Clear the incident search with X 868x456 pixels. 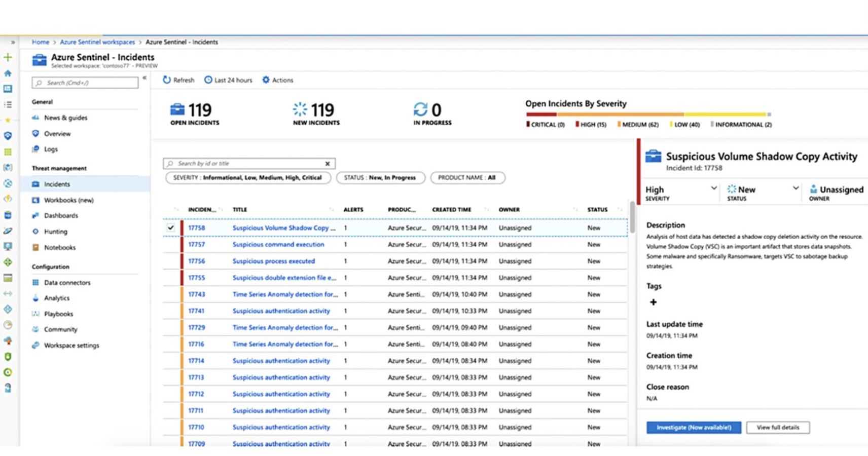click(x=328, y=164)
